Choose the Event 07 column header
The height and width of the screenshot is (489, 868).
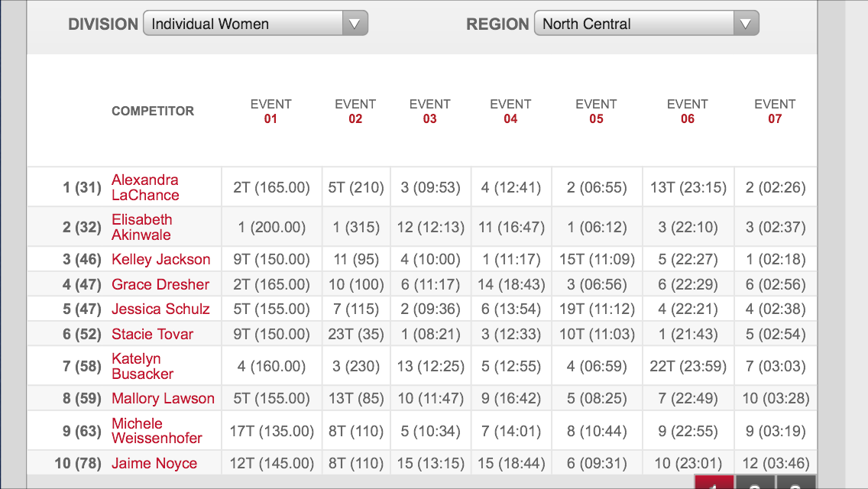pyautogui.click(x=775, y=111)
